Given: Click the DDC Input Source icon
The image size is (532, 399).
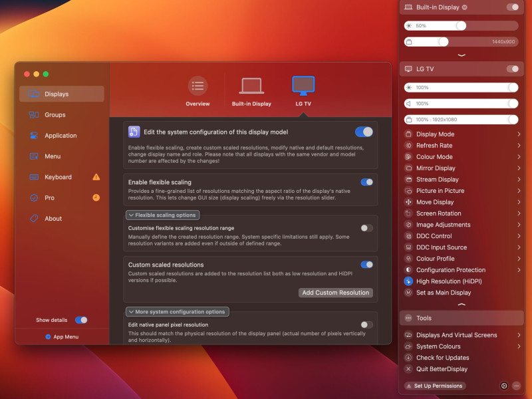Looking at the screenshot, I should [x=408, y=247].
